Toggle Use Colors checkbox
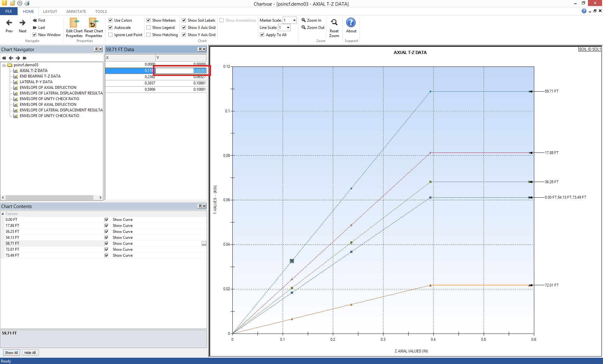603x364 pixels. coord(111,20)
